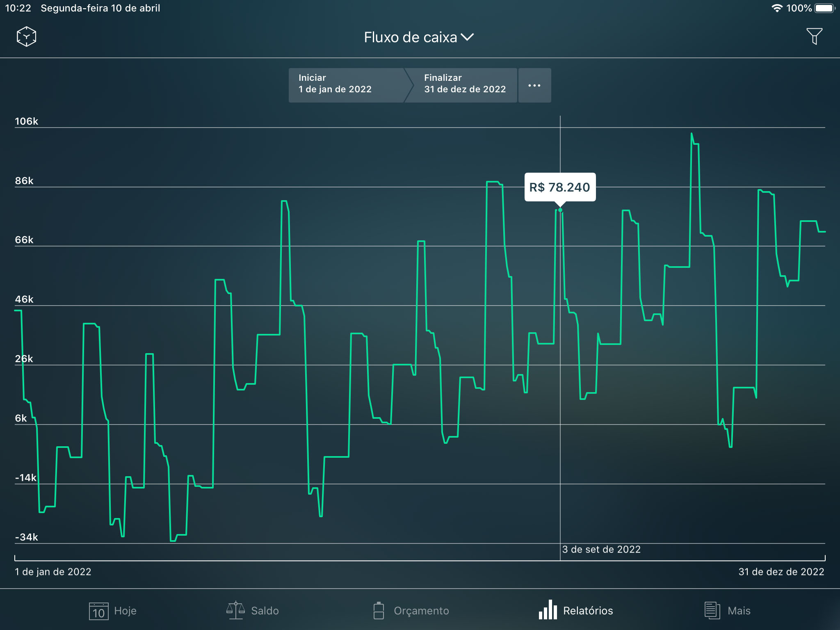Open the cube logo icon in the header
The image size is (840, 630).
click(x=26, y=37)
